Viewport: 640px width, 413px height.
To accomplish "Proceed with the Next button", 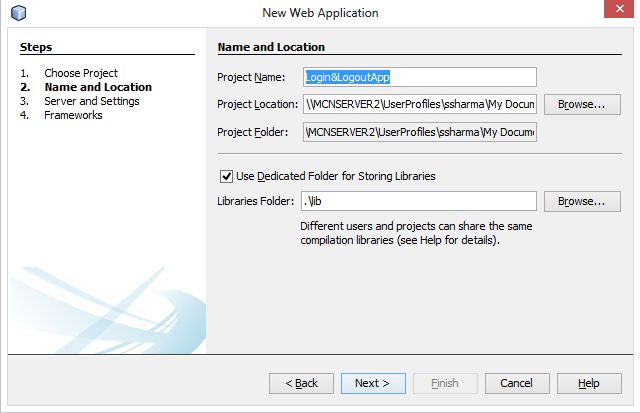I will click(x=372, y=383).
